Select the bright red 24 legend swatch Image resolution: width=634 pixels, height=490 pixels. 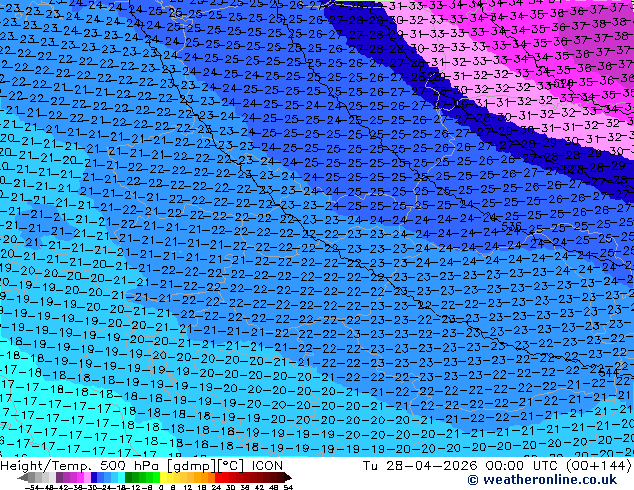click(x=218, y=477)
